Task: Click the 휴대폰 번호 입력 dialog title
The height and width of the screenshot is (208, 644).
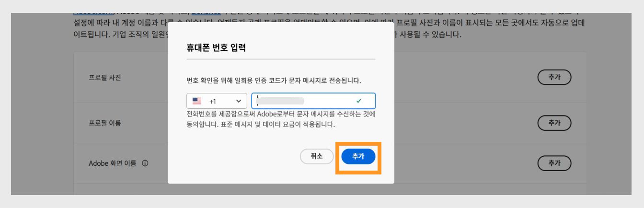Action: tap(216, 48)
